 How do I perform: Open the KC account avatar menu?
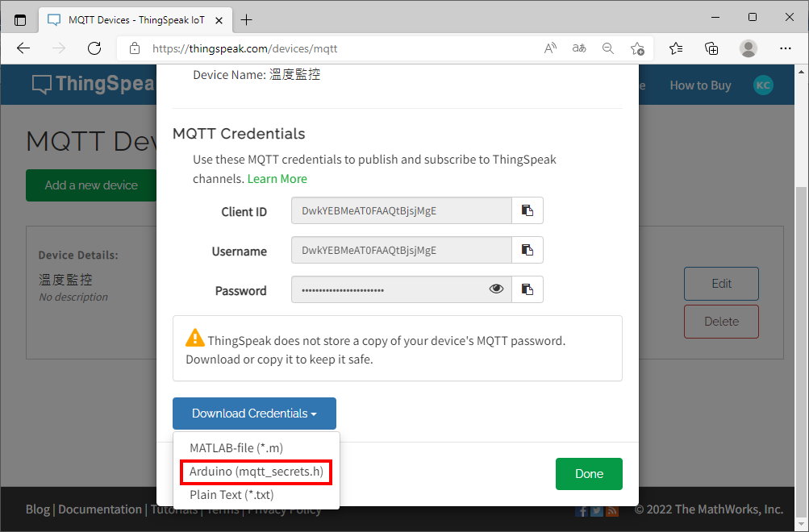763,85
